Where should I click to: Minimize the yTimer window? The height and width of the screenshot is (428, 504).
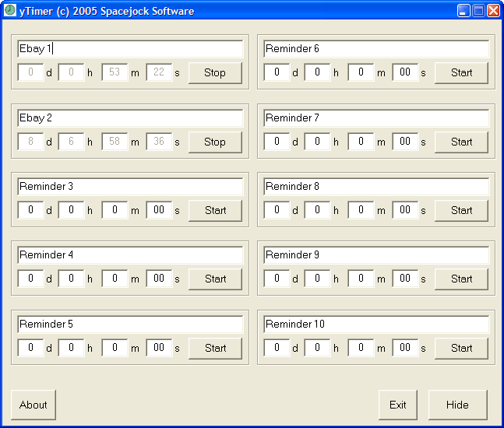tap(463, 11)
